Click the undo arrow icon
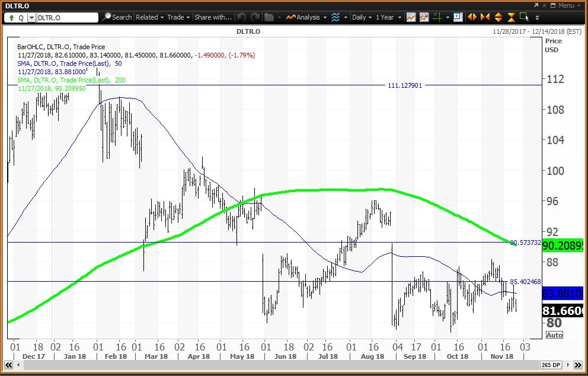Screen dimensions: 588x376 (241, 17)
